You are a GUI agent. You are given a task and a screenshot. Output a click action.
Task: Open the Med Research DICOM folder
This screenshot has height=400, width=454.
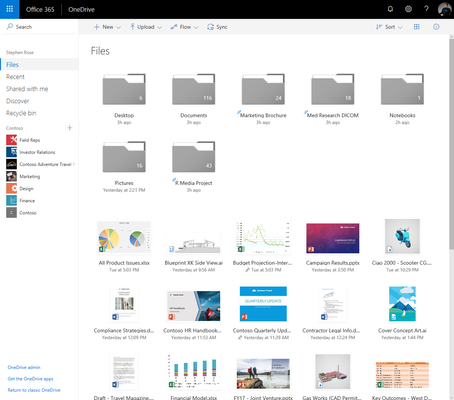click(333, 89)
